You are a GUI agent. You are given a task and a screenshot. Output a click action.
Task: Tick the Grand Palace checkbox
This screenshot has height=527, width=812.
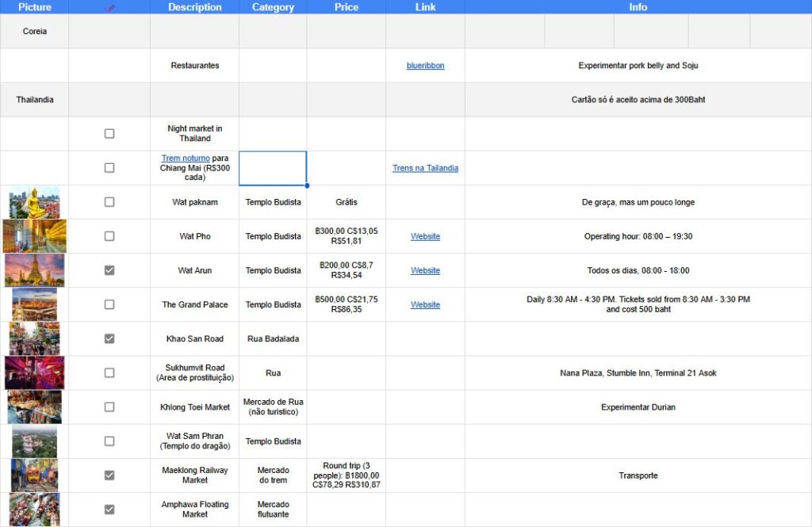tap(109, 304)
